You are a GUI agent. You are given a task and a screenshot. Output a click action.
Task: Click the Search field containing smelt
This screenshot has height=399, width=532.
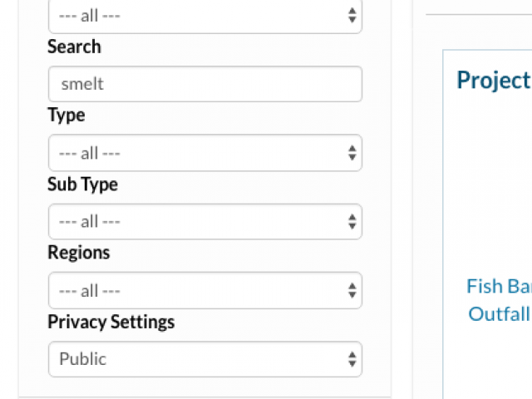pos(205,84)
